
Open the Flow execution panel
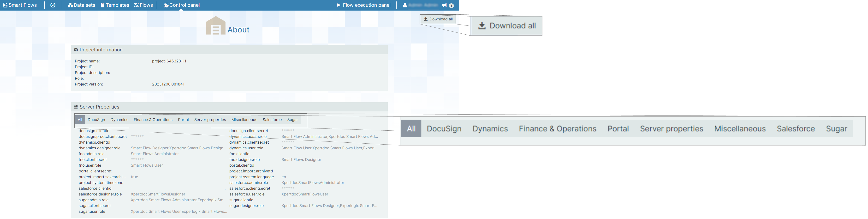[x=363, y=5]
